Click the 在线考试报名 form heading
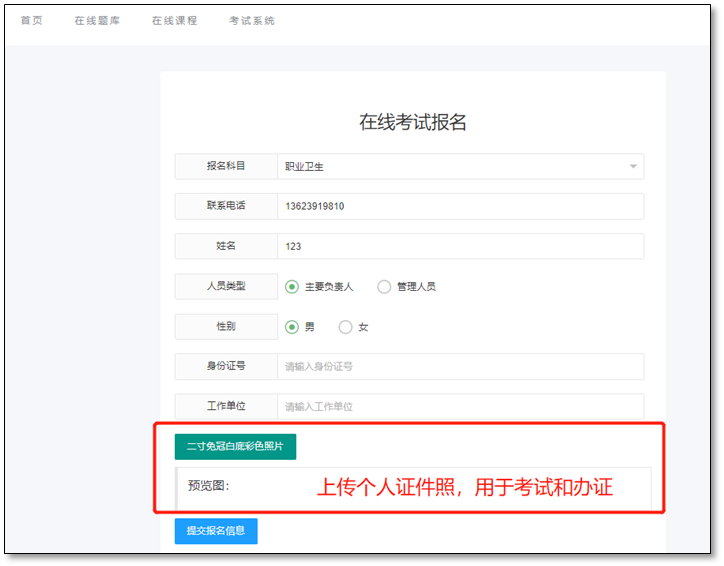Viewport: 724px width, 566px height. pos(412,123)
